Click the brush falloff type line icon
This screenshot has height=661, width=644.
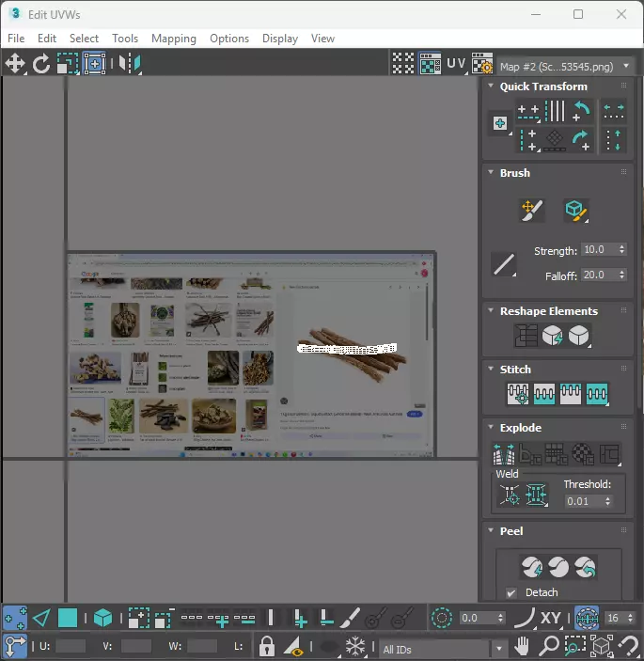[504, 264]
